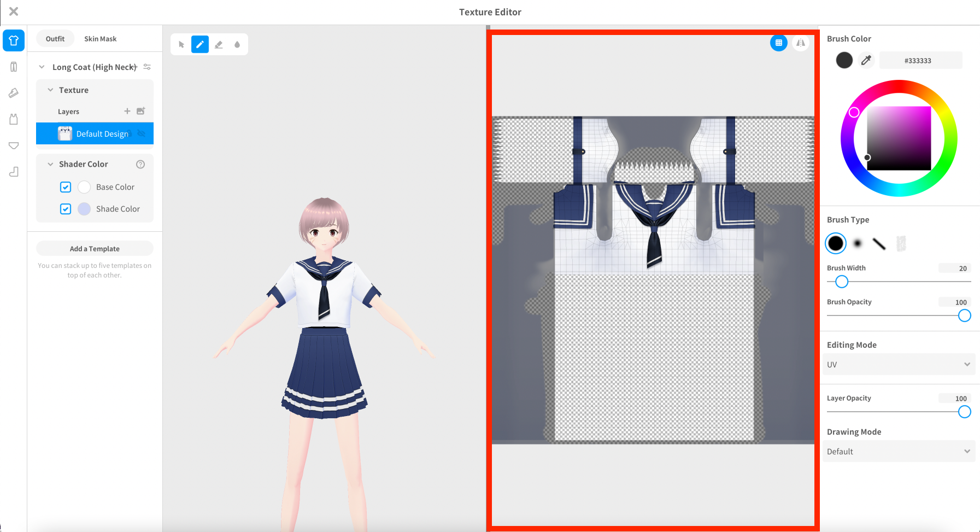Click the brush color hex input field
The height and width of the screenshot is (532, 980).
[920, 61]
